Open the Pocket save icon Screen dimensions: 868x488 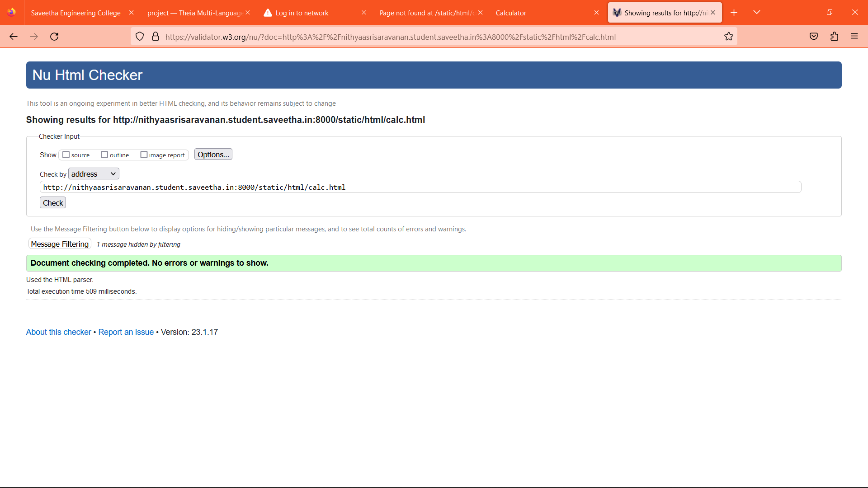814,37
